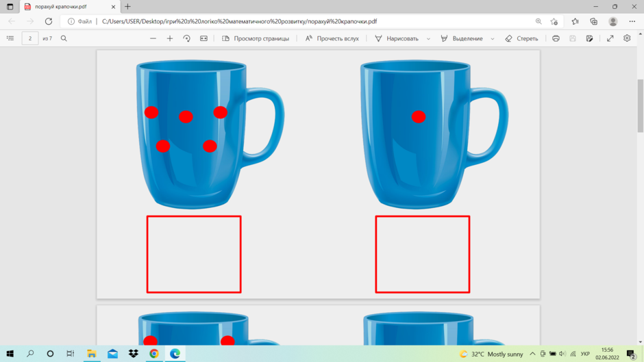Expand the Выделение color dropdown
644x362 pixels.
pos(493,38)
